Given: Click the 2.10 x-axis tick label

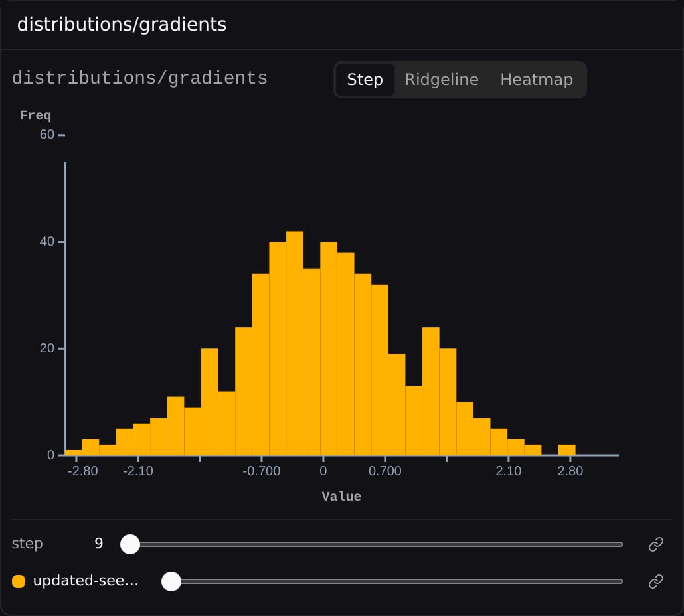Looking at the screenshot, I should tap(508, 471).
